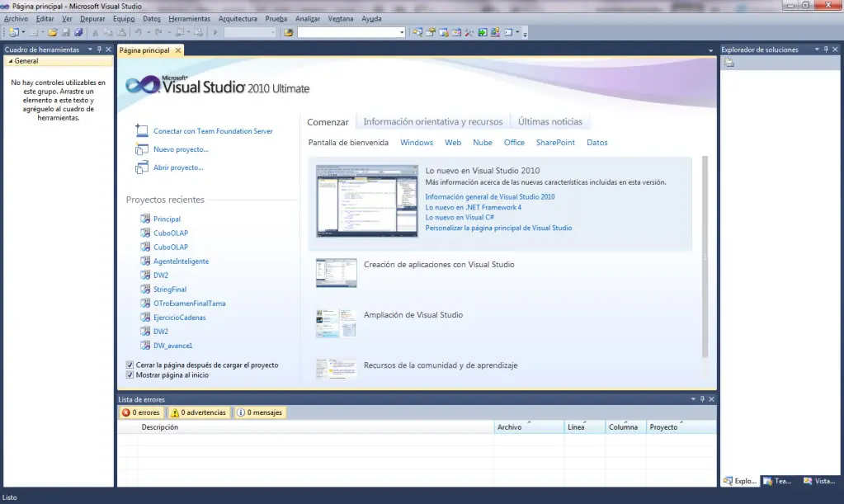
Task: Open the Archivo menu
Action: click(16, 18)
